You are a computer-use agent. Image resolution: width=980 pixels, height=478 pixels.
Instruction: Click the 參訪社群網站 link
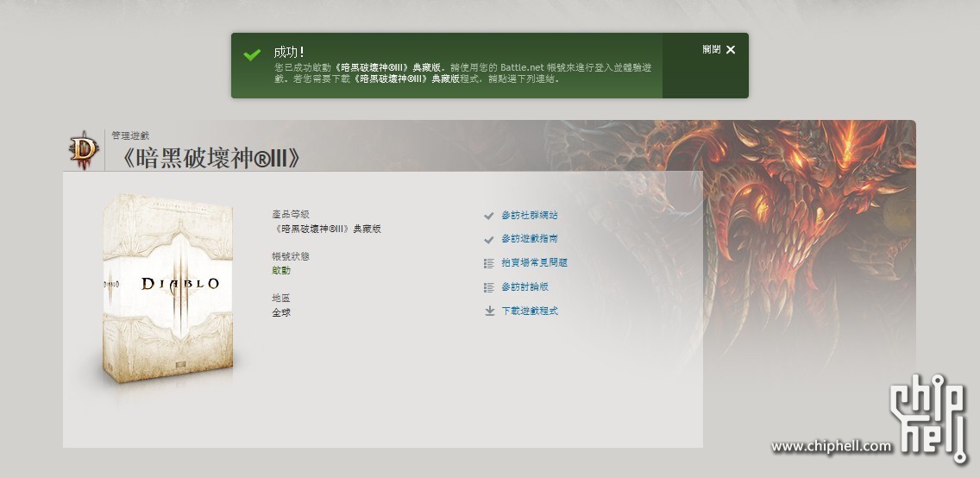[530, 215]
